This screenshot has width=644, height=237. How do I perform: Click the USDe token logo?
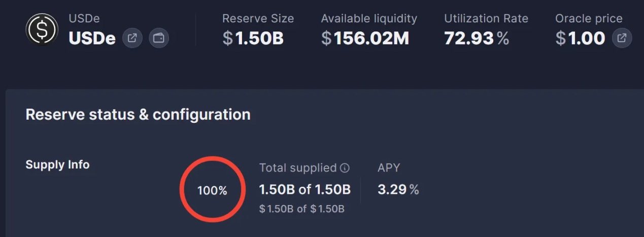(42, 30)
